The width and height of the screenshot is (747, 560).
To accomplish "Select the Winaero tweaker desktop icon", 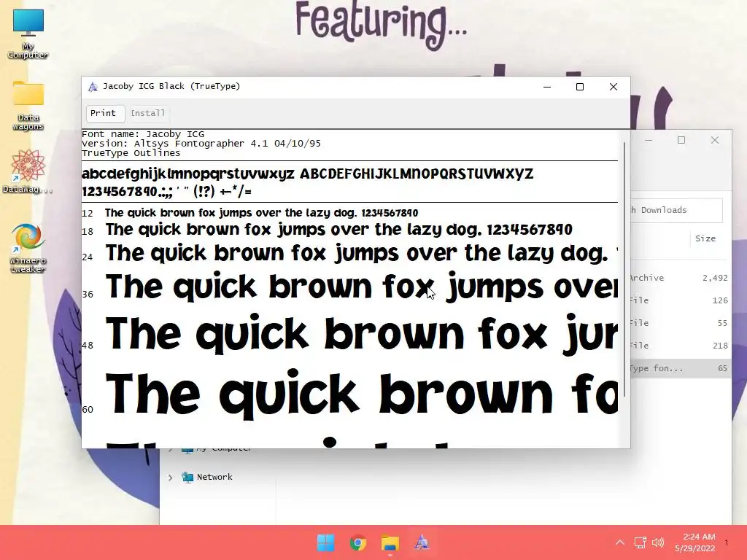I will (x=28, y=248).
